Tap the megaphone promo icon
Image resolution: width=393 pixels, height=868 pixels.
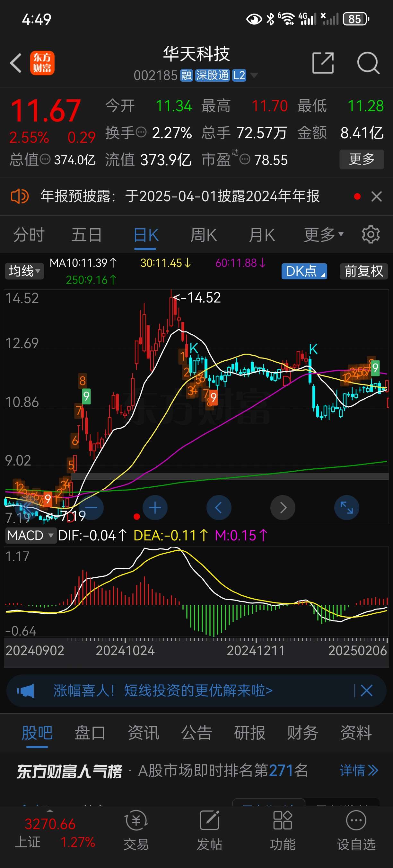pyautogui.click(x=26, y=691)
